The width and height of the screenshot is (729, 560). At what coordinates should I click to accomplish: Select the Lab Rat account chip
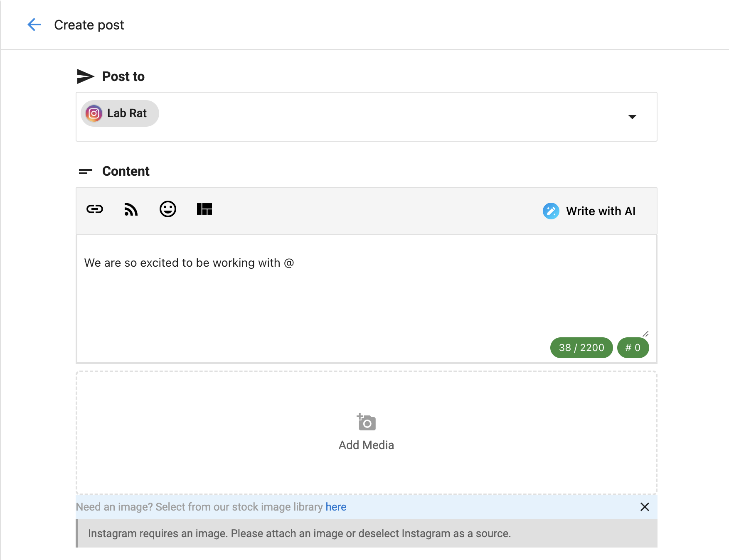pos(120,113)
